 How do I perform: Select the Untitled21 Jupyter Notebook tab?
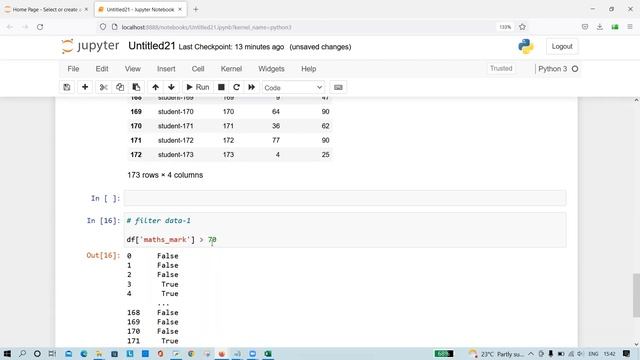coord(141,9)
